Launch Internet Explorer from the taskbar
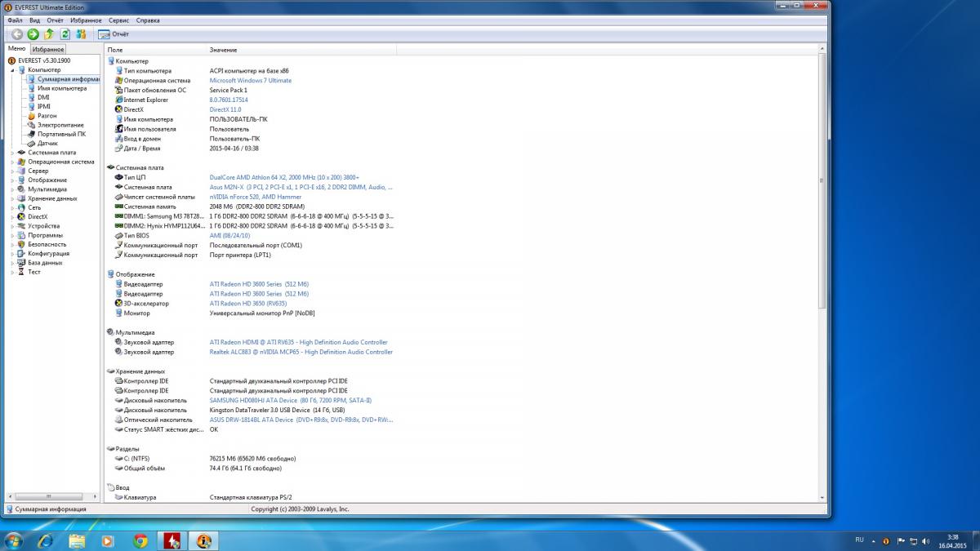The height and width of the screenshot is (551, 980). [45, 540]
